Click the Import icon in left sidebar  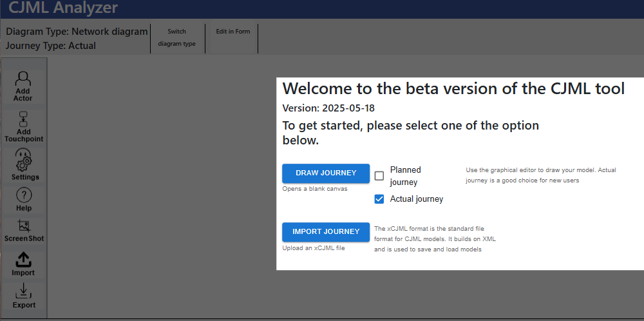pos(24,264)
